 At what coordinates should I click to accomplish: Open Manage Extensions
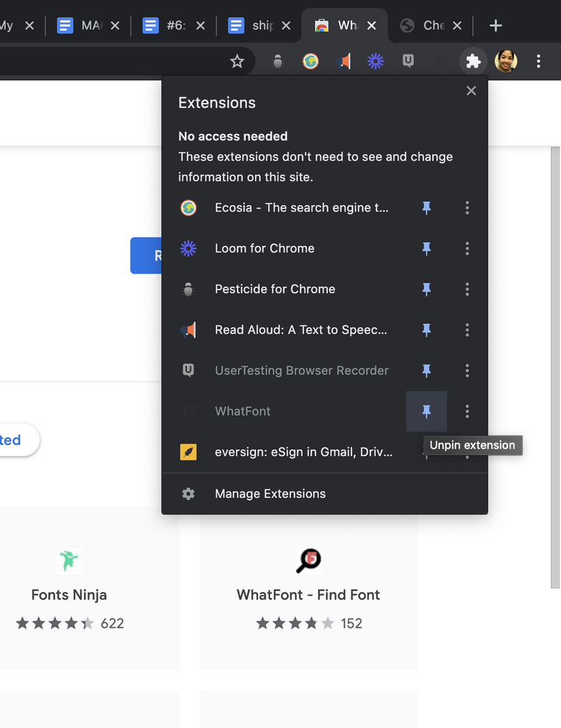(x=270, y=493)
